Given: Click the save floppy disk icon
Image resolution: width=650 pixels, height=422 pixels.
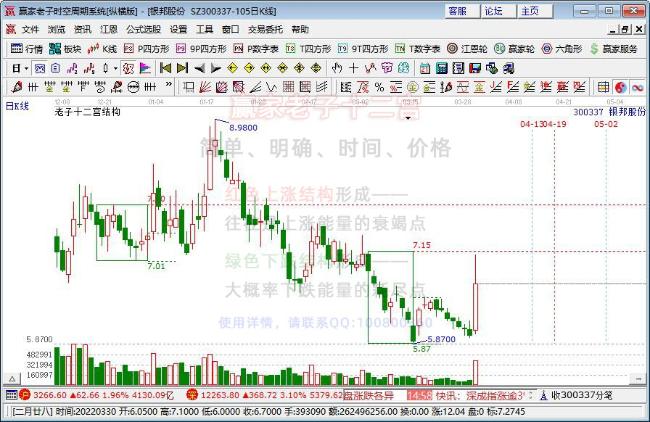Looking at the screenshot, I should click(x=475, y=68).
